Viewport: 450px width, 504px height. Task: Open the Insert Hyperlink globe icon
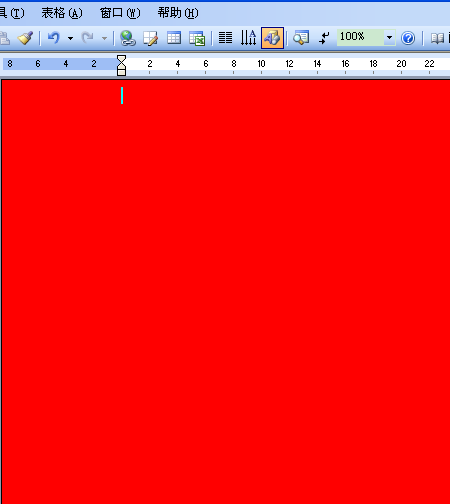pos(128,38)
